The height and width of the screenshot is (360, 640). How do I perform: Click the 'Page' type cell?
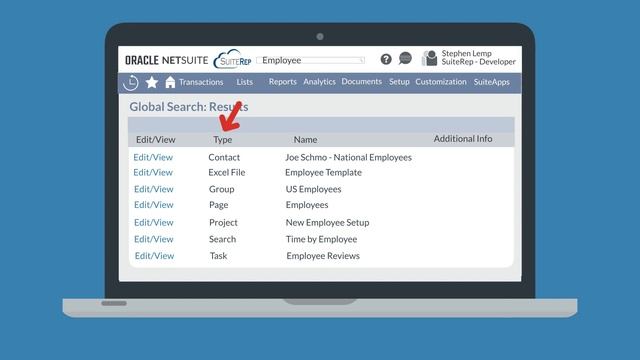click(218, 205)
